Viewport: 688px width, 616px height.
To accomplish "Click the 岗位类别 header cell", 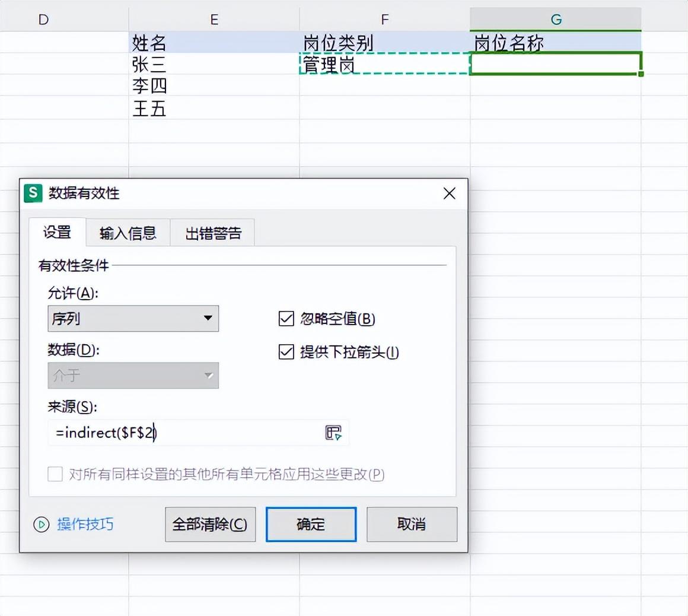I will click(385, 43).
